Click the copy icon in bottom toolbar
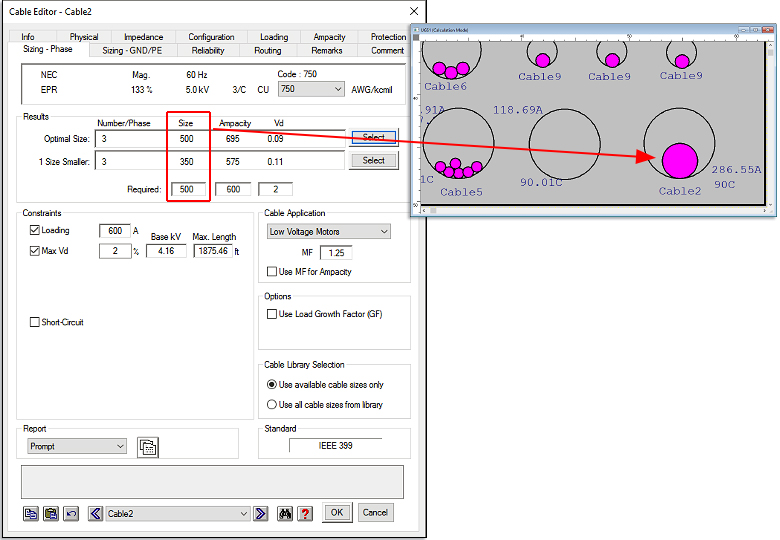The image size is (780, 540). (x=31, y=513)
